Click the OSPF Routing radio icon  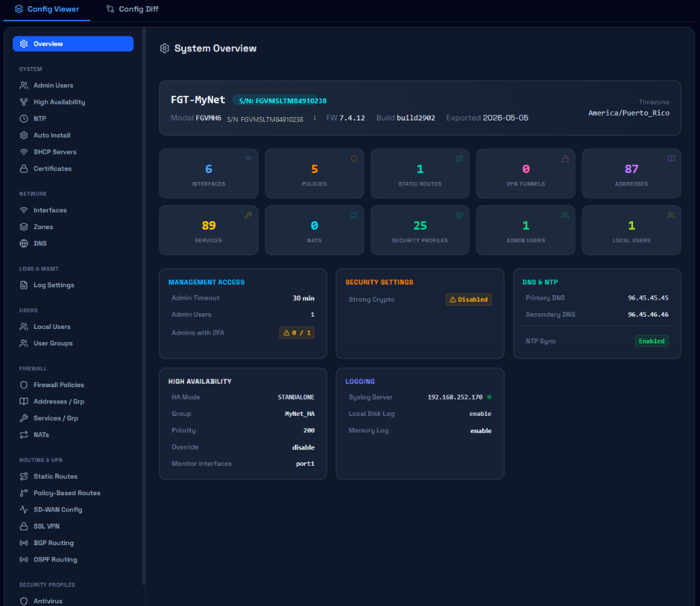pos(24,559)
